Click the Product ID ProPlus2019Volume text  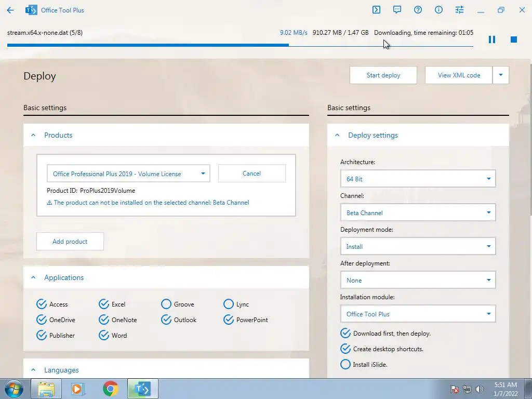pos(91,191)
